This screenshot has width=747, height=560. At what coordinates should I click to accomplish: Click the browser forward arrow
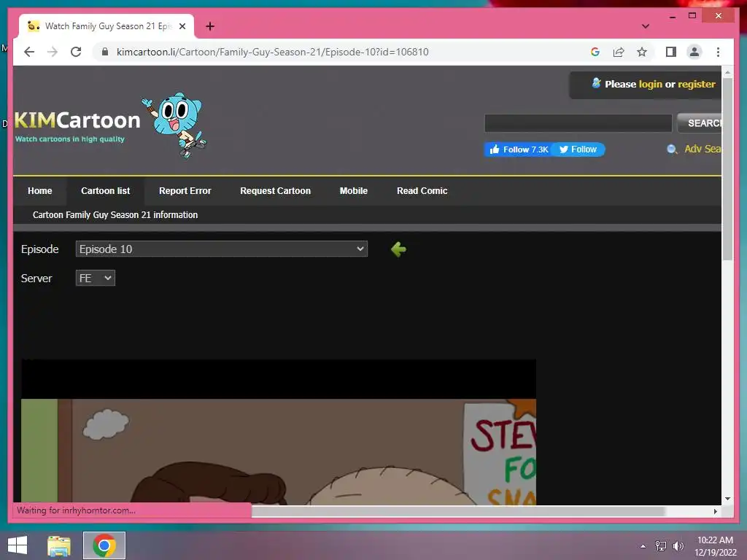(x=53, y=52)
